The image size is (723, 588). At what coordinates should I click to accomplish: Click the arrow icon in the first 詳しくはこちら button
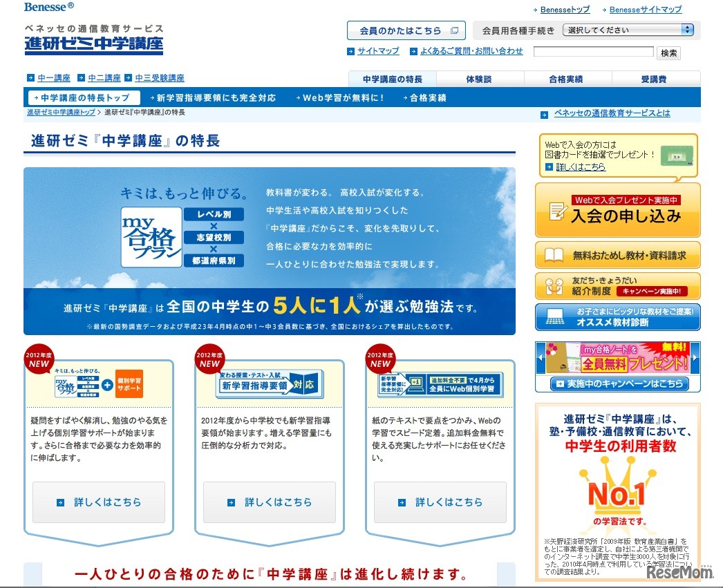pyautogui.click(x=60, y=503)
